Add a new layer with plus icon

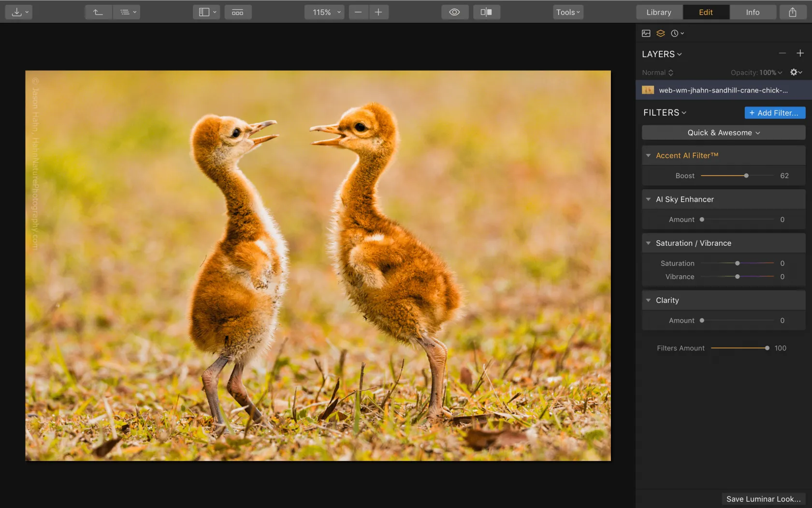[800, 53]
